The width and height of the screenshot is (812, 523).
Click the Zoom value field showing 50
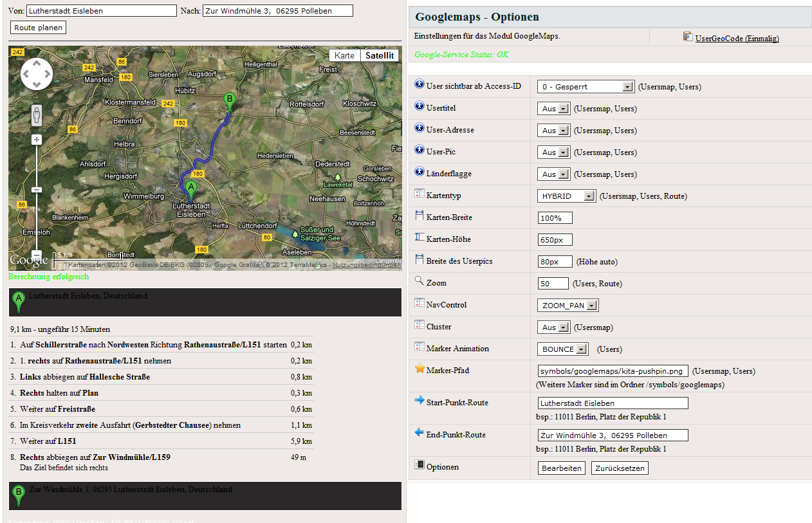pyautogui.click(x=553, y=284)
